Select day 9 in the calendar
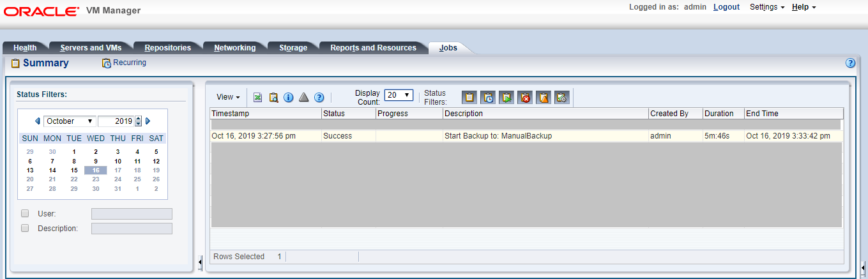 (96, 162)
